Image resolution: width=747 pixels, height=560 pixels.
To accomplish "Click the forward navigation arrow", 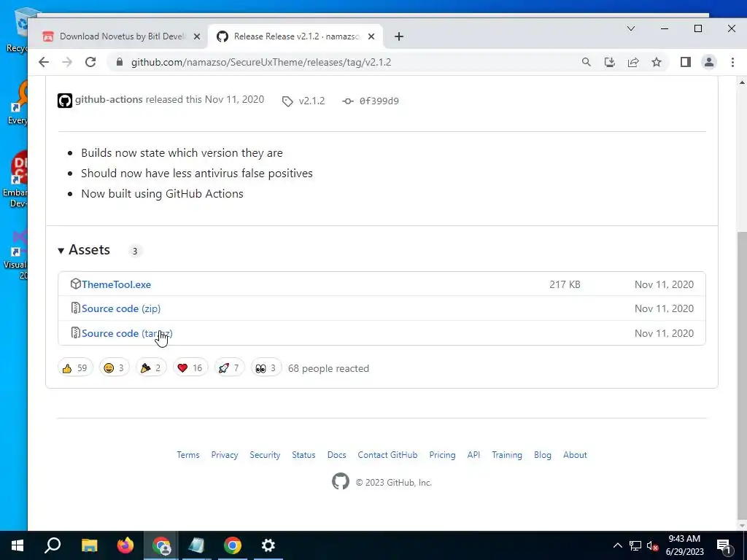I will pos(67,63).
